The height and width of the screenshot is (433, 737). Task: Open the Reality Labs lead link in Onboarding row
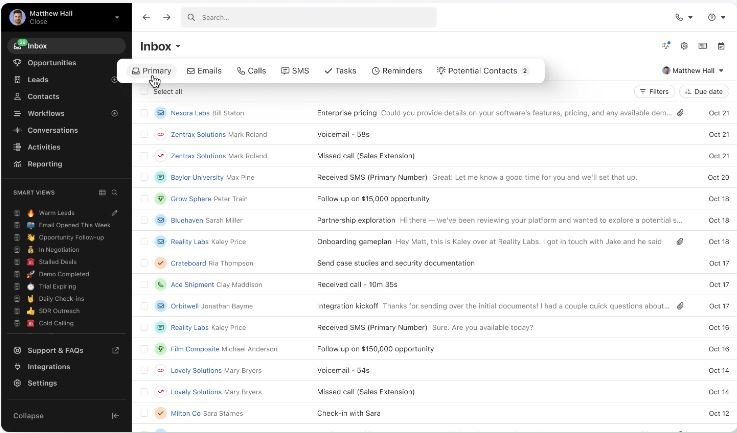tap(189, 242)
